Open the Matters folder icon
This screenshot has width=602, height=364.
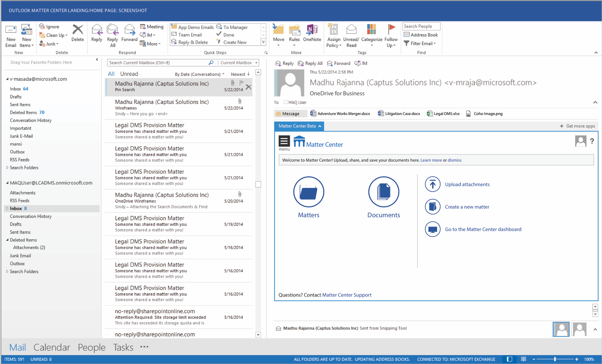(308, 192)
